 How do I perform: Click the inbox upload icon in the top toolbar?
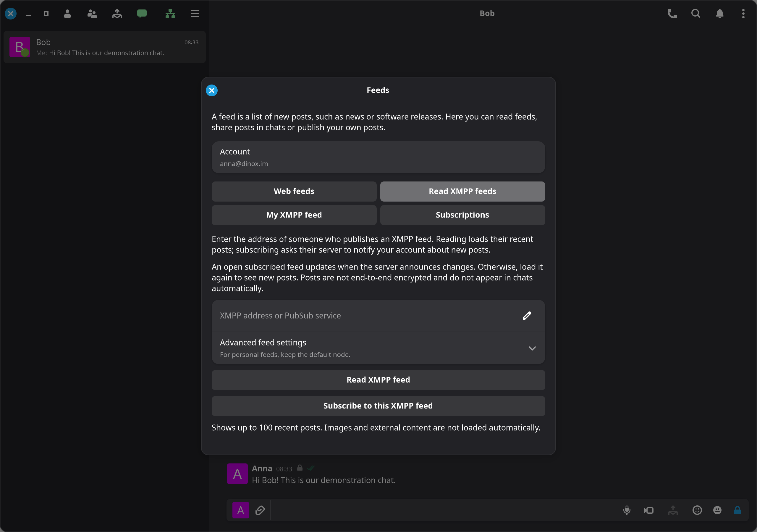117,14
